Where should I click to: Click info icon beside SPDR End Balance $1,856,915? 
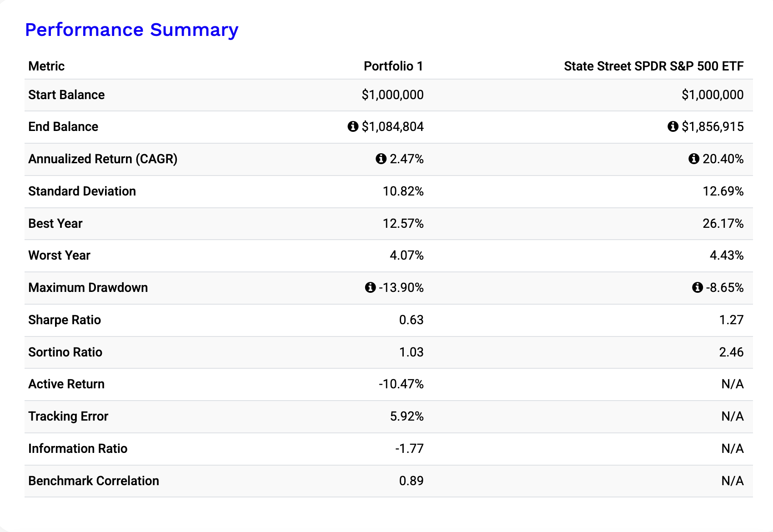click(x=673, y=126)
